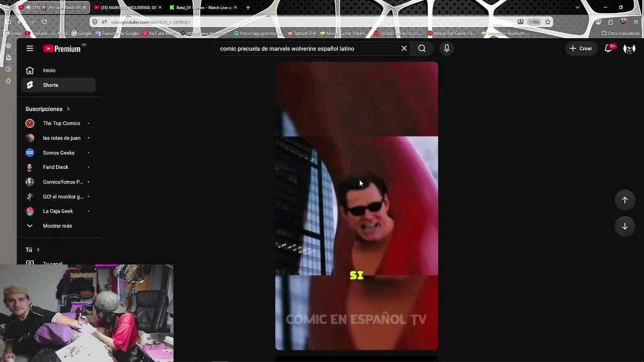Open the Crear upload menu
Screen dimensions: 644x362
pyautogui.click(x=581, y=48)
